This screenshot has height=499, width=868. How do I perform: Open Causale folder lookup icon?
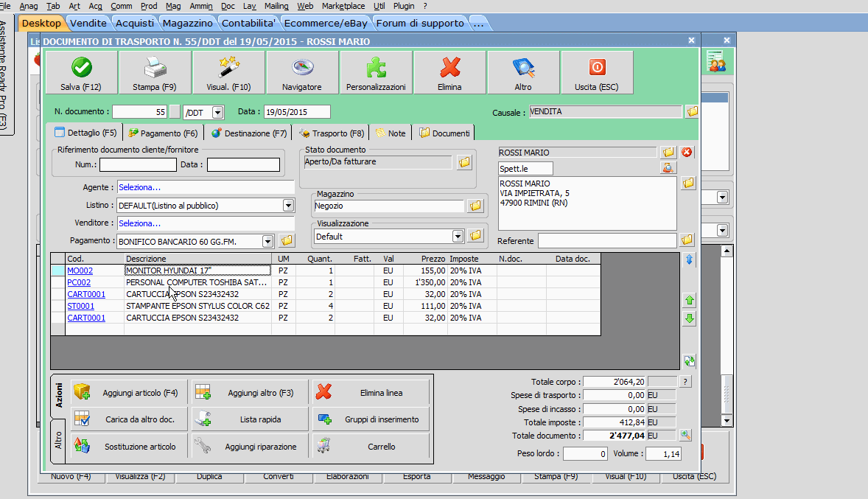pyautogui.click(x=692, y=112)
